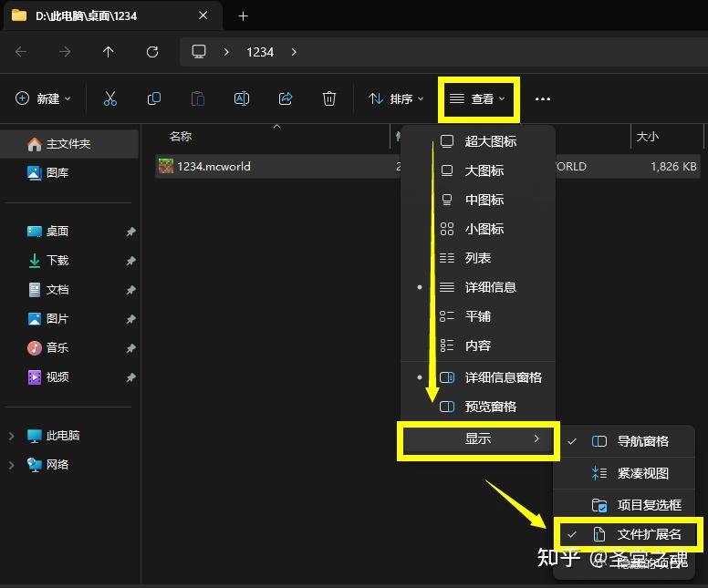Click the Delete trash icon
The image size is (708, 588).
coord(329,98)
